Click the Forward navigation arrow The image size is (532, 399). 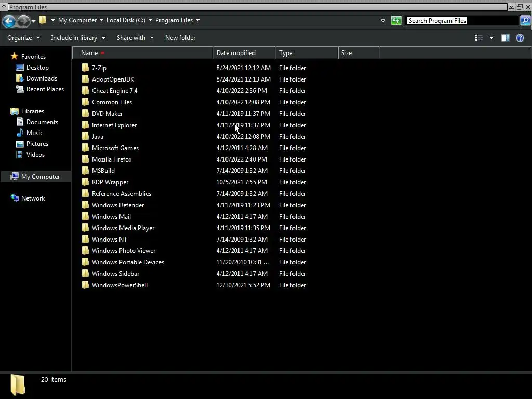click(x=23, y=21)
